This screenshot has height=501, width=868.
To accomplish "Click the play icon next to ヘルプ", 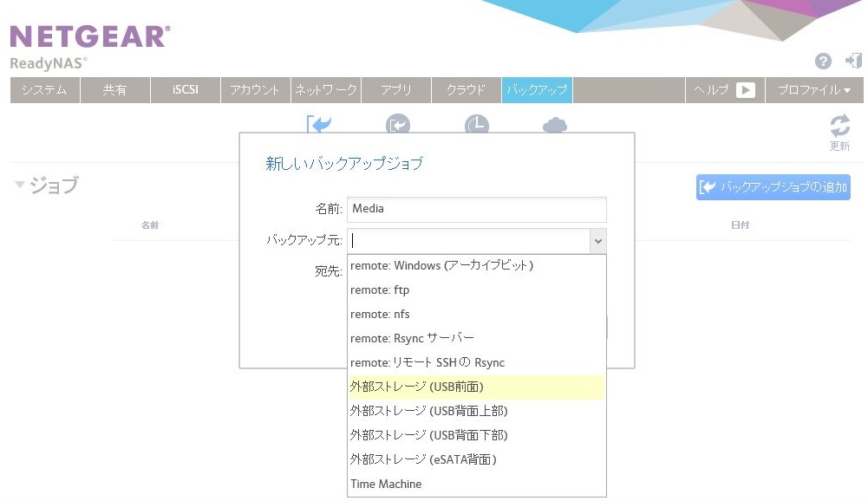I will click(746, 90).
